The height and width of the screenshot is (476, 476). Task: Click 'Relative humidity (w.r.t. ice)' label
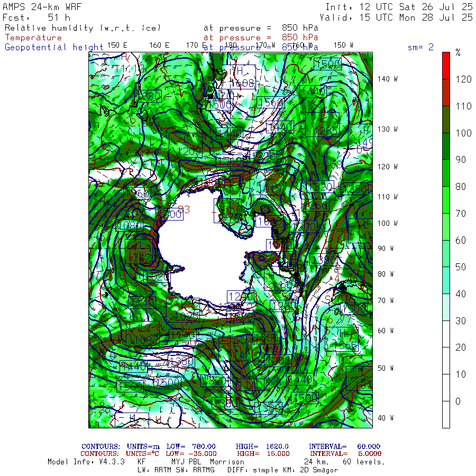83,28
